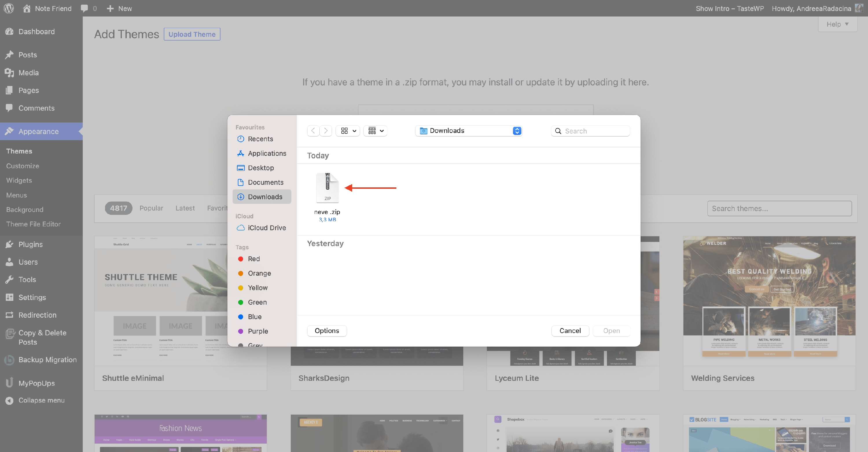Switch to the Popular themes tab
Viewport: 868px width, 452px height.
click(x=151, y=208)
